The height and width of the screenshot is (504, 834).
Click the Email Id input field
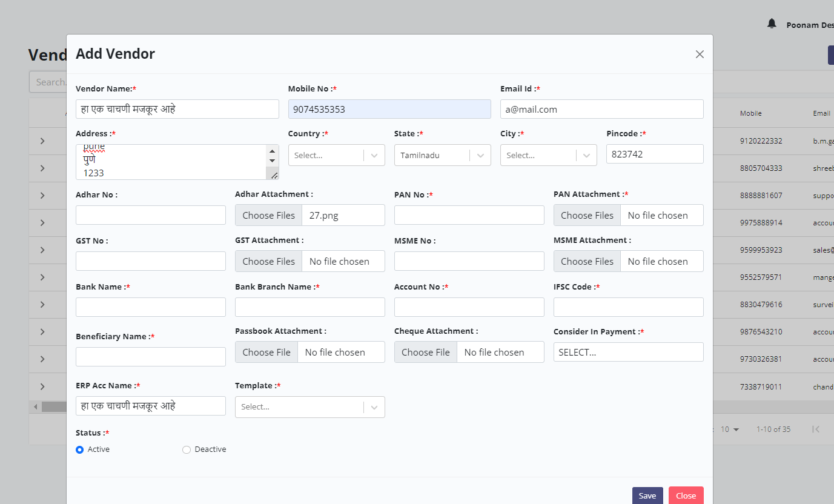602,109
